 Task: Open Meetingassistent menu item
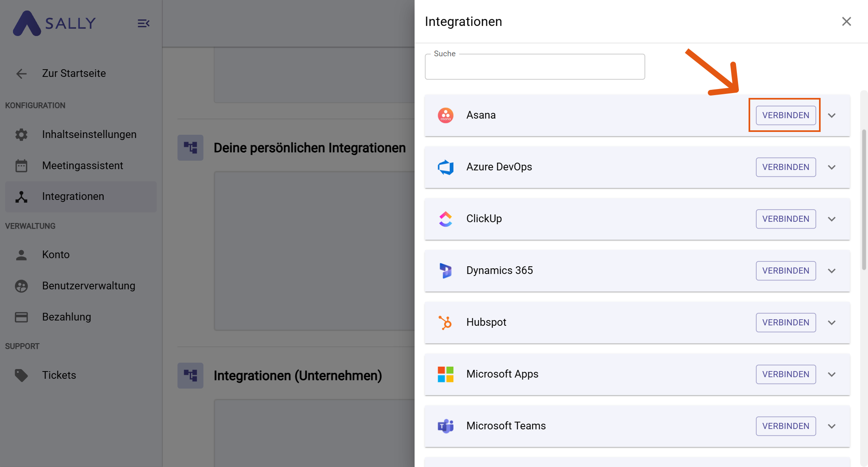click(81, 166)
